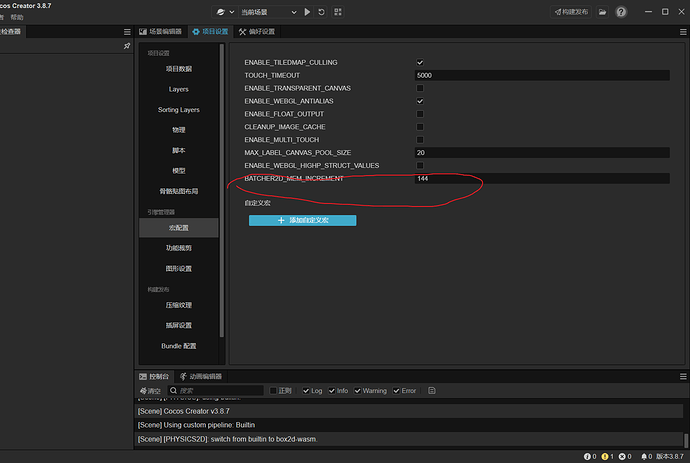Toggle ENABLE_TRANSPARENT_CANVAS checkbox
Screen dimensions: 690x463
420,88
